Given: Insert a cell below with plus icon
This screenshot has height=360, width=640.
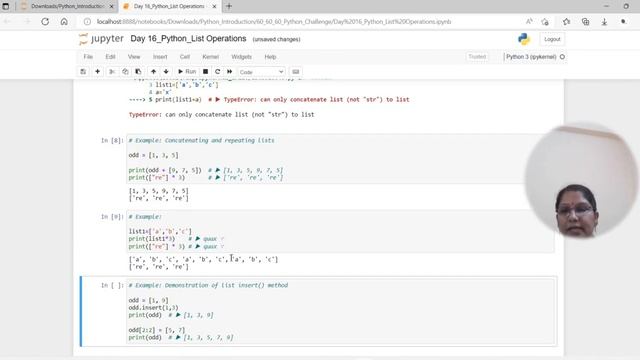Looking at the screenshot, I should pyautogui.click(x=98, y=71).
